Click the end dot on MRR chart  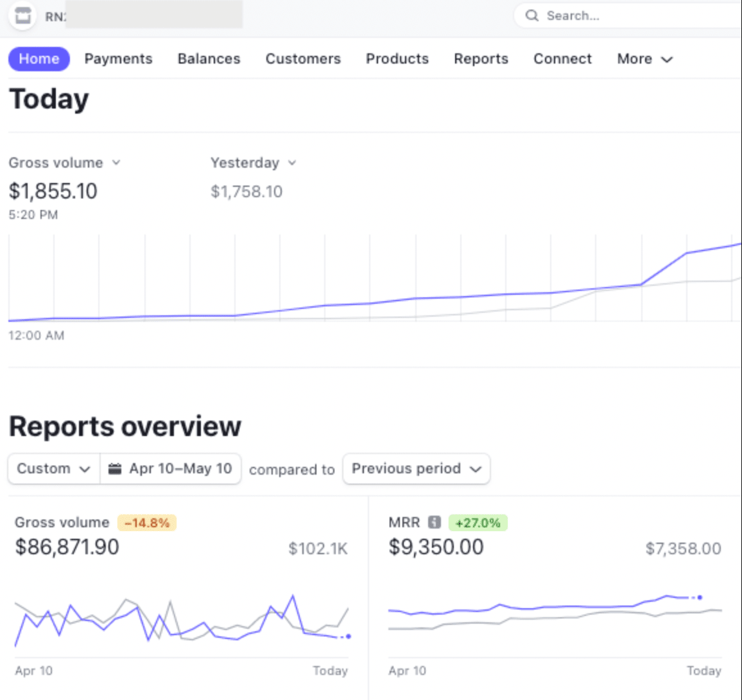700,597
